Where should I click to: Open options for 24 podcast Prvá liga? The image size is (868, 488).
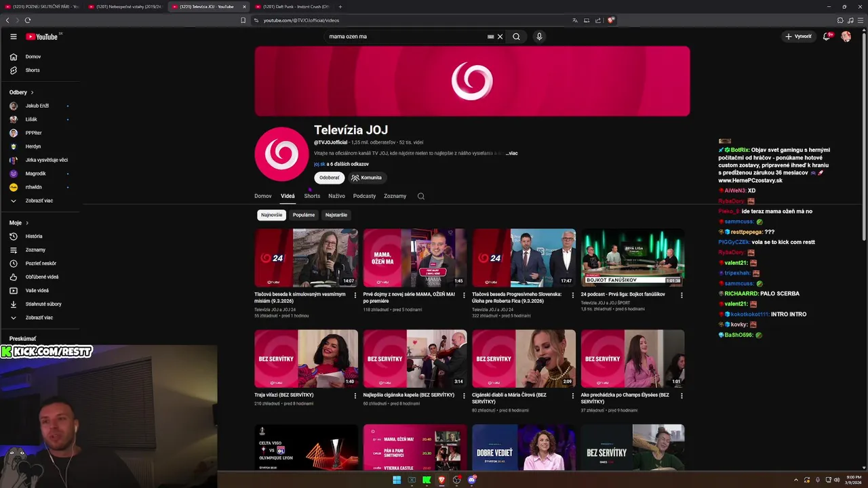tap(682, 295)
